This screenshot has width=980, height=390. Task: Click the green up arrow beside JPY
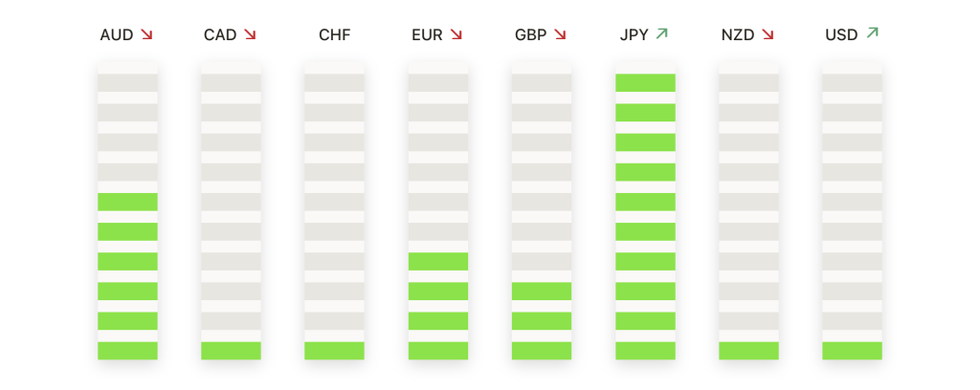662,33
